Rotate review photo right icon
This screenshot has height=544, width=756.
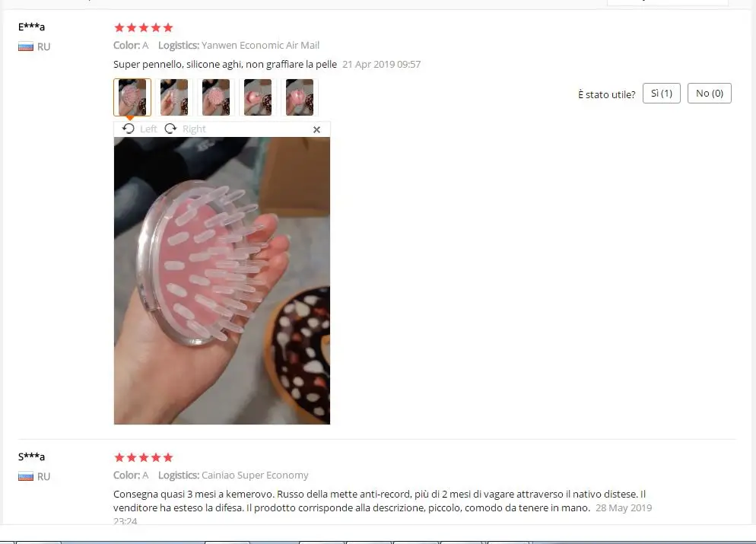tap(170, 129)
